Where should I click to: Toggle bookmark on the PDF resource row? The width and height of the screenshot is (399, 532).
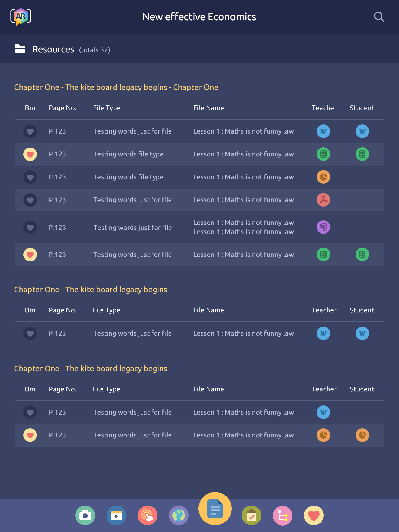click(x=30, y=200)
